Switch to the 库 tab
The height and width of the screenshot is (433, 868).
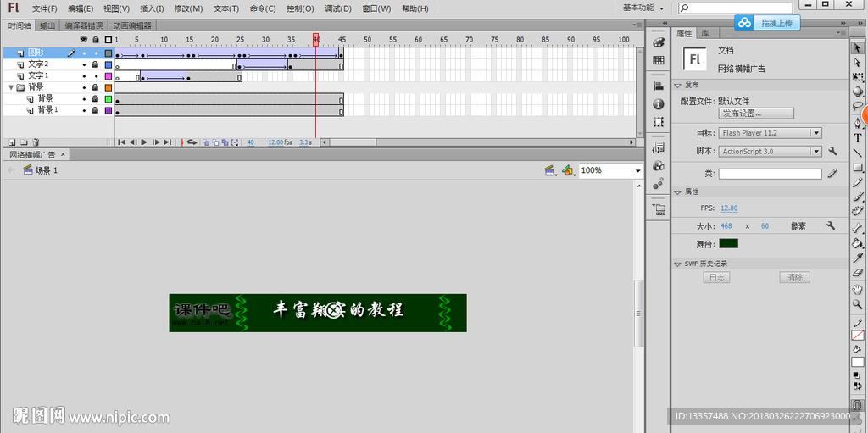click(x=705, y=33)
